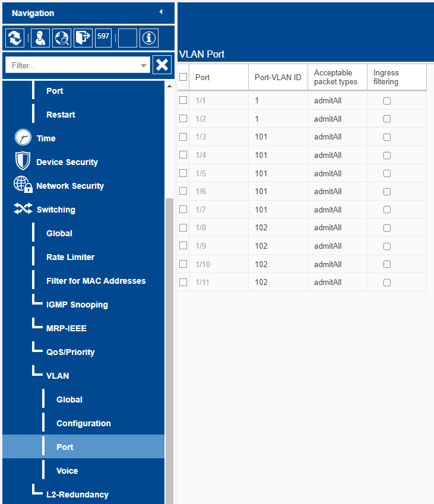Enable ingress filtering for port 1/2
Image resolution: width=434 pixels, height=504 pixels.
pyautogui.click(x=387, y=119)
